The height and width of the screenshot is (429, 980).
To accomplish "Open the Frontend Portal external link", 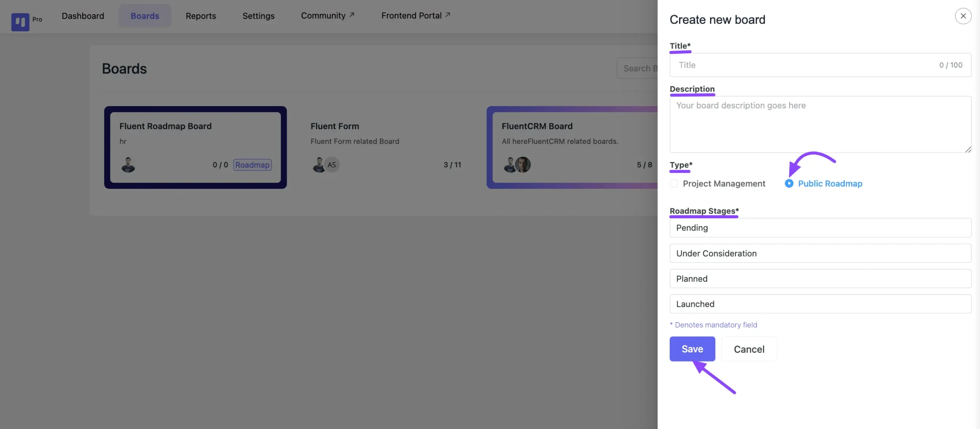I will click(416, 16).
